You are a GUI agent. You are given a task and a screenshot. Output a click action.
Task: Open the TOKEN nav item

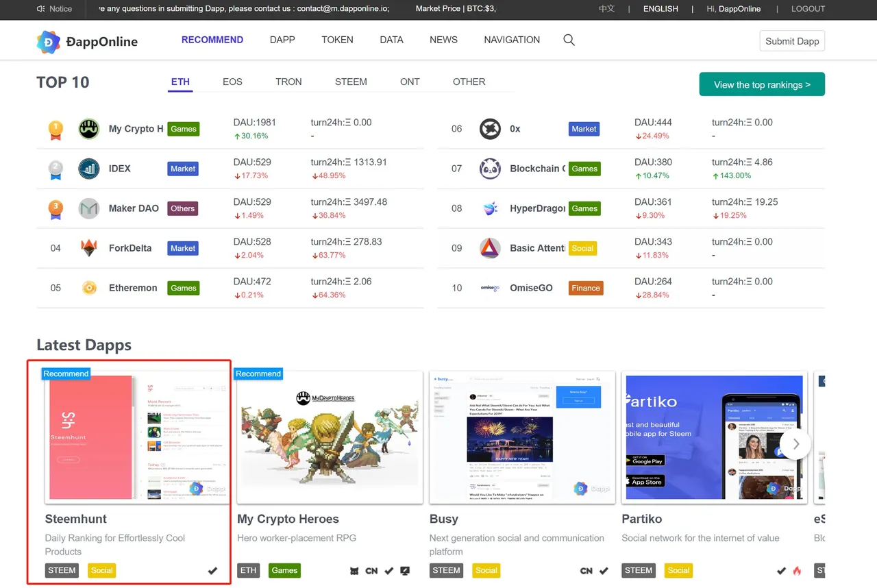(337, 40)
